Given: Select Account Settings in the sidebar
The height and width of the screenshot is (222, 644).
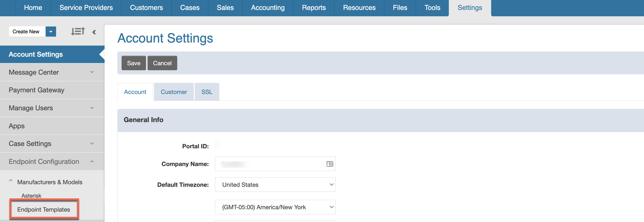Looking at the screenshot, I should (x=52, y=54).
